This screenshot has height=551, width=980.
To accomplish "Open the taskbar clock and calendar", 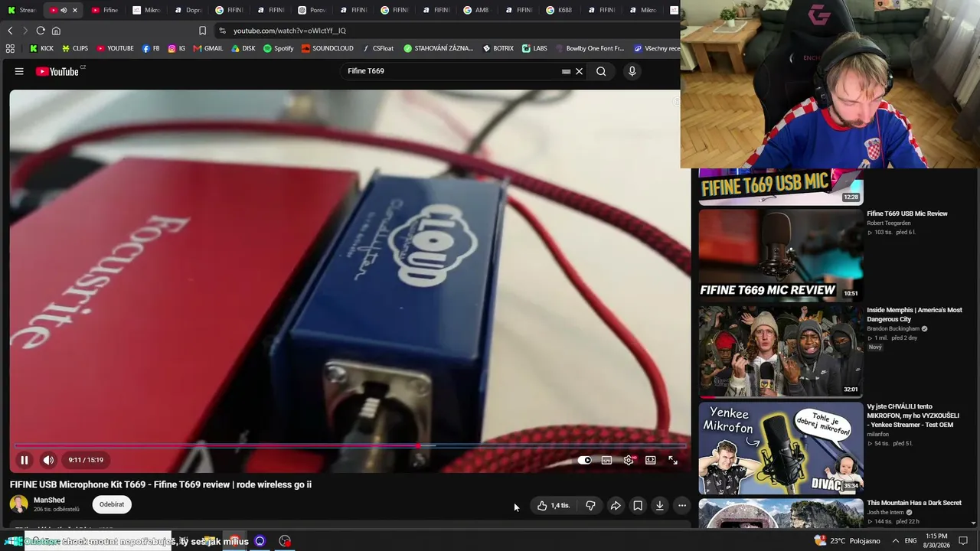I will tap(936, 541).
